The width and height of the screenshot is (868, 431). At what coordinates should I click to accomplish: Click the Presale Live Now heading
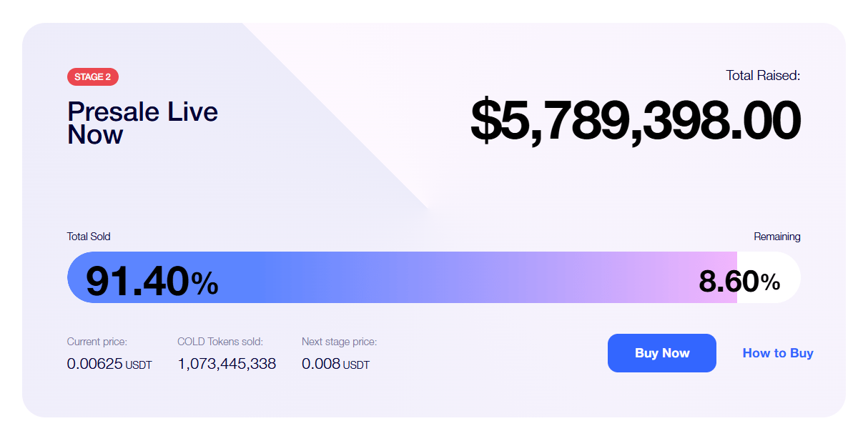[143, 123]
